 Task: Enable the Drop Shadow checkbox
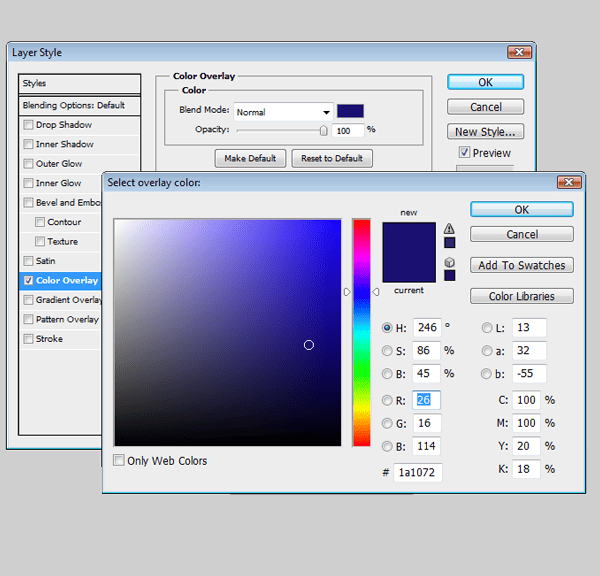28,125
